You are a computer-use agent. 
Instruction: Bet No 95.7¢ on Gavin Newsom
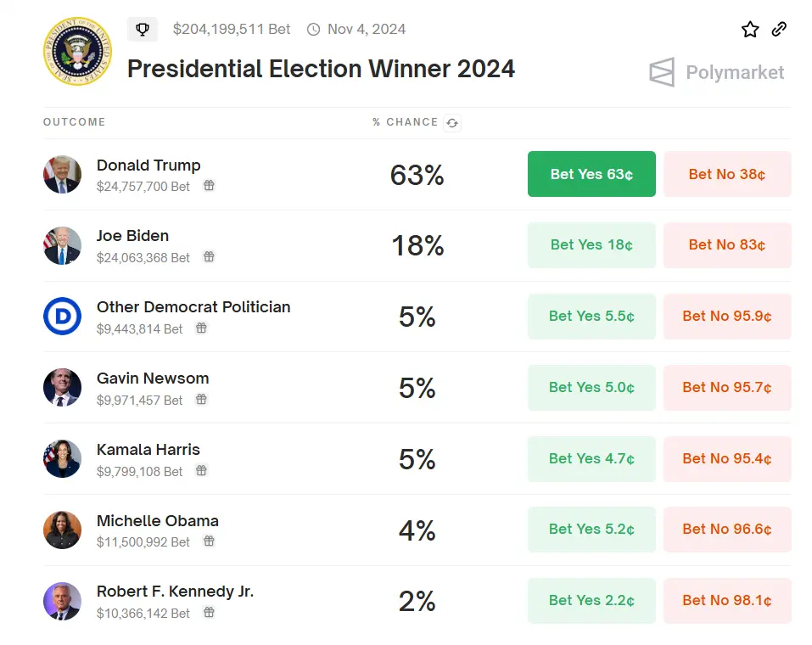[727, 388]
